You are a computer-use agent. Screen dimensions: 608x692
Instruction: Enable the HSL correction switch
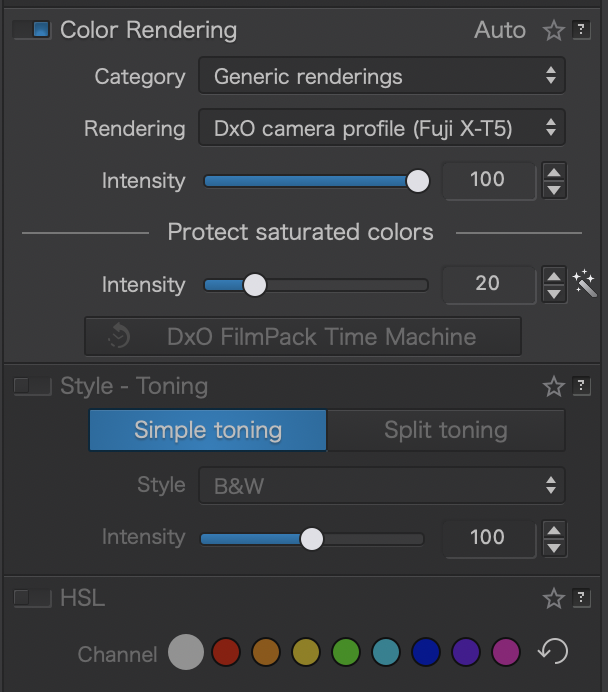click(x=32, y=599)
